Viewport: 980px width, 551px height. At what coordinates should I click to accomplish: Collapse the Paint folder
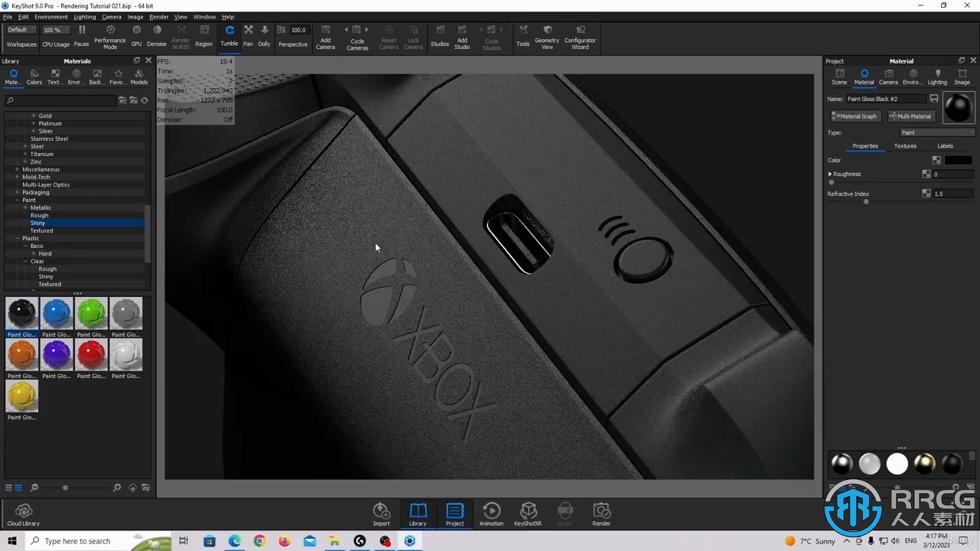tap(17, 200)
